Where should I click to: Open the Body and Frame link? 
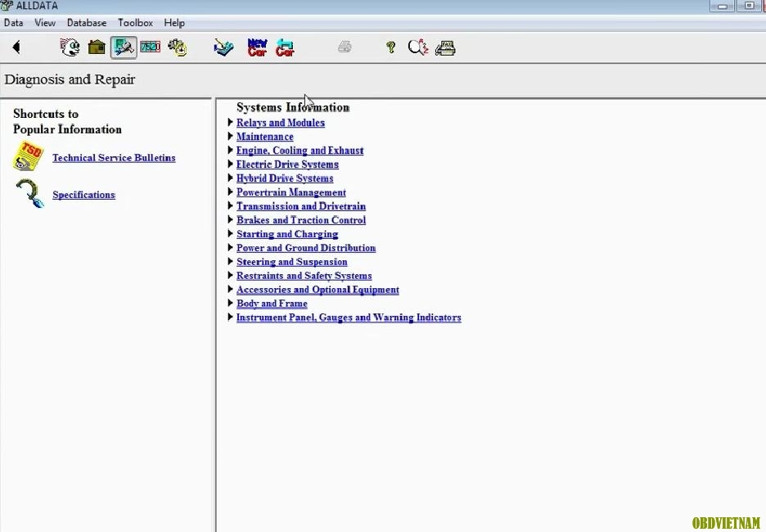point(272,304)
